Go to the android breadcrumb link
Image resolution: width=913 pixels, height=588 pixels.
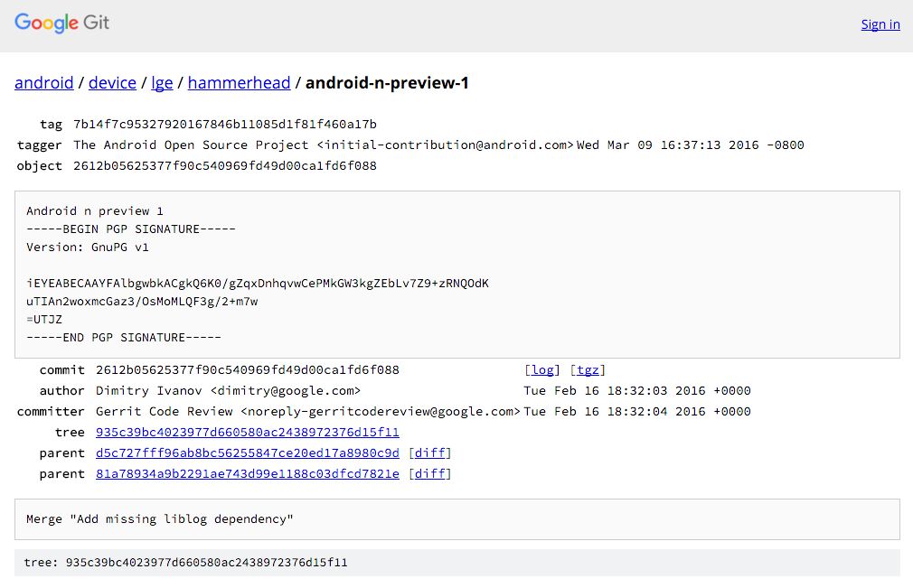pyautogui.click(x=44, y=82)
